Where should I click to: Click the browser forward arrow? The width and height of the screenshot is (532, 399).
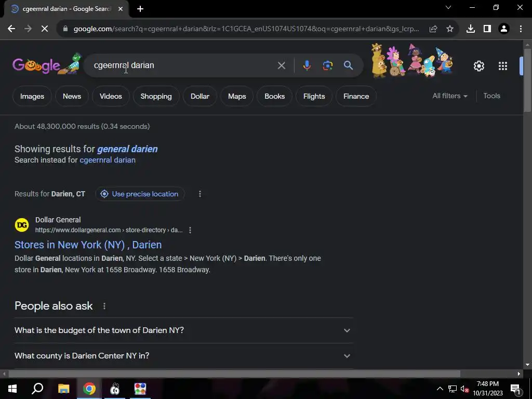[28, 29]
